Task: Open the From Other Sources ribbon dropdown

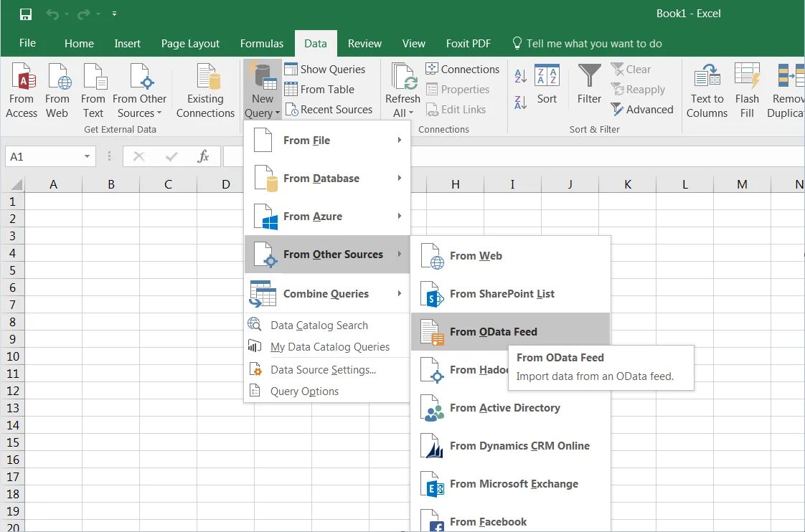Action: [140, 90]
